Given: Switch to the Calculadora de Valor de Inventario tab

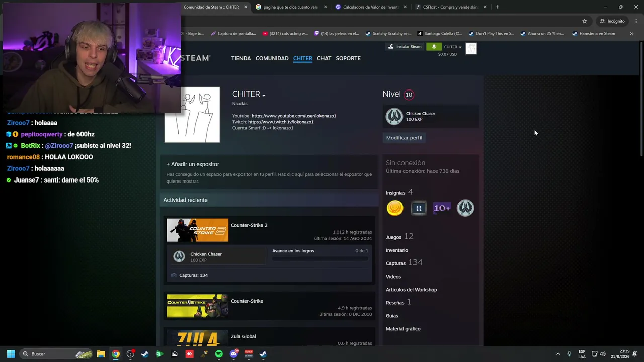Looking at the screenshot, I should 370,7.
